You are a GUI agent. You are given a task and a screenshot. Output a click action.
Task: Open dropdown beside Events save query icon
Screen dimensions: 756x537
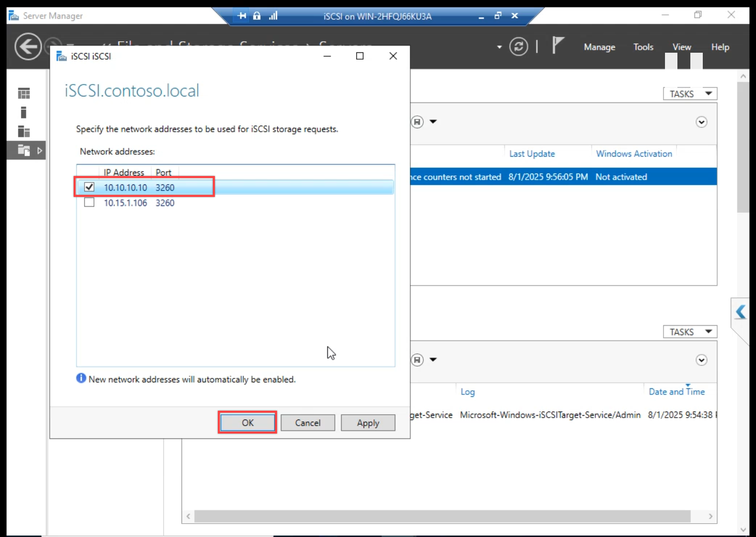433,360
